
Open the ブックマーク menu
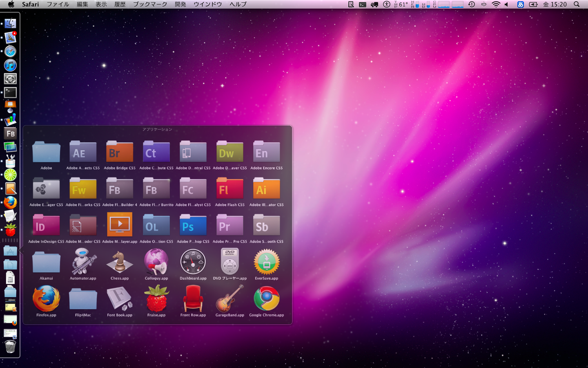(x=150, y=4)
